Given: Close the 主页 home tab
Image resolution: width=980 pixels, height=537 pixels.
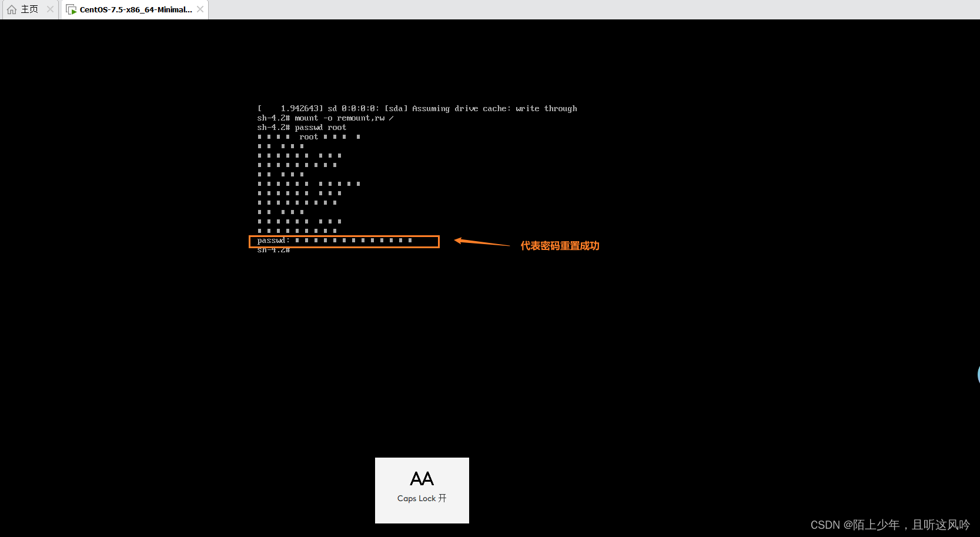Looking at the screenshot, I should coord(50,9).
